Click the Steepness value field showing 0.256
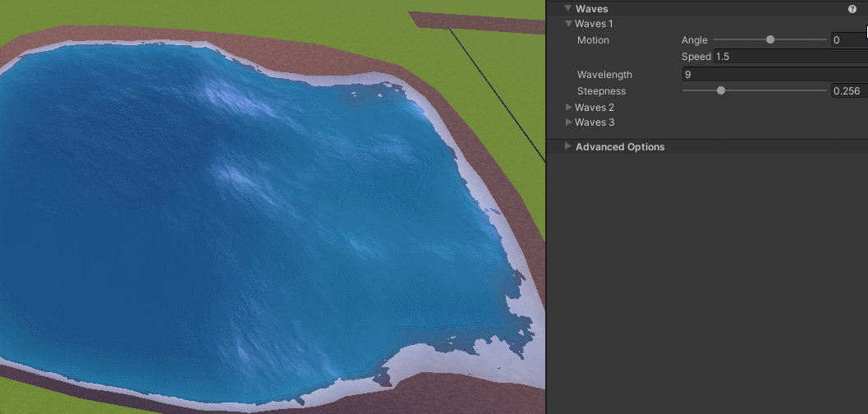 pyautogui.click(x=847, y=91)
